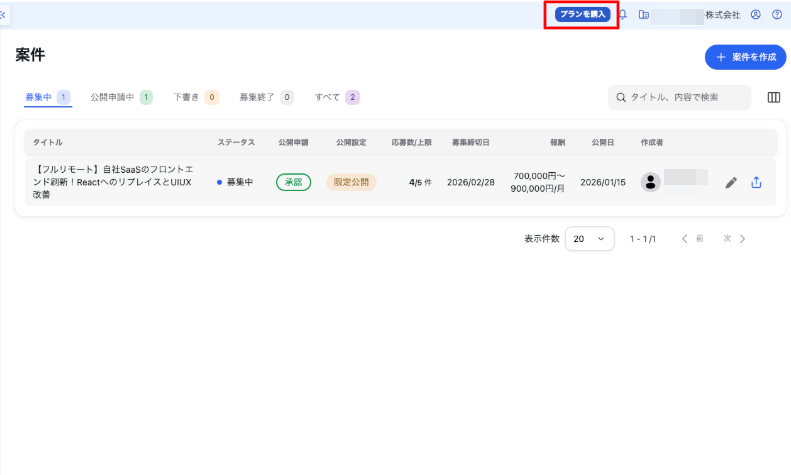Click the 4/5 件 applications count

pyautogui.click(x=420, y=182)
